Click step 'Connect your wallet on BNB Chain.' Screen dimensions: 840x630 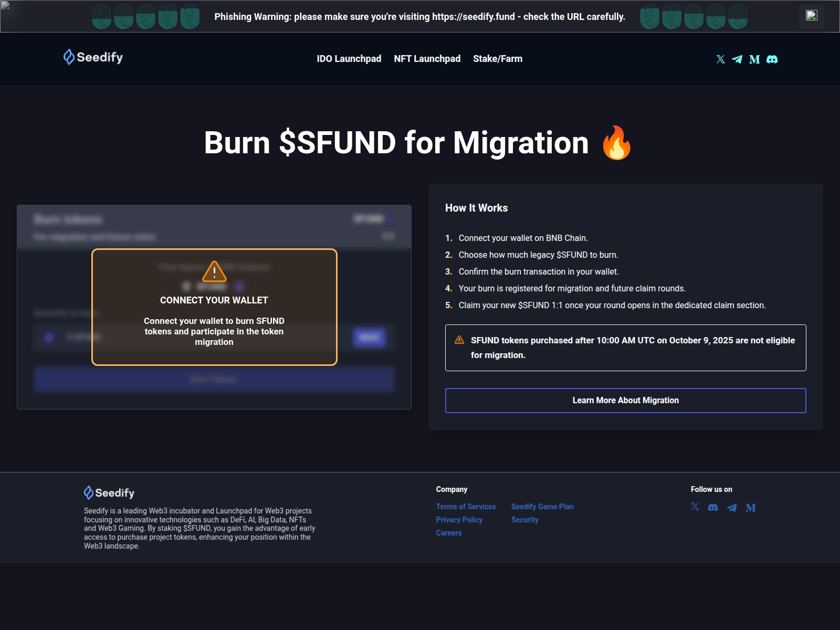523,238
